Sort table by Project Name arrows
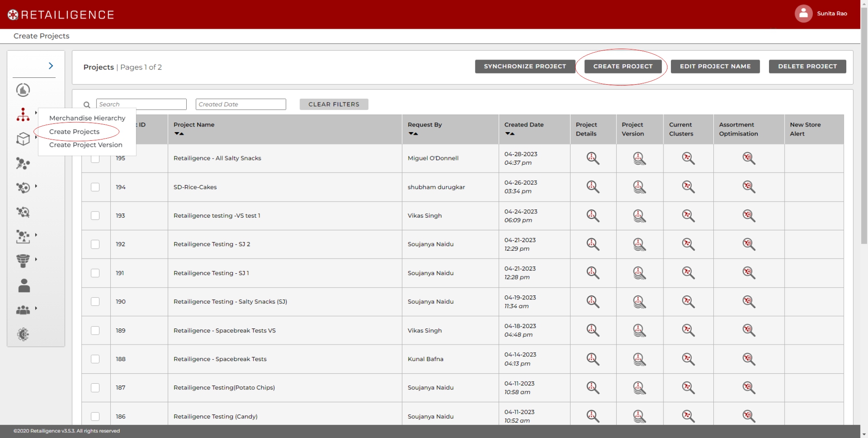868x438 pixels. click(179, 134)
